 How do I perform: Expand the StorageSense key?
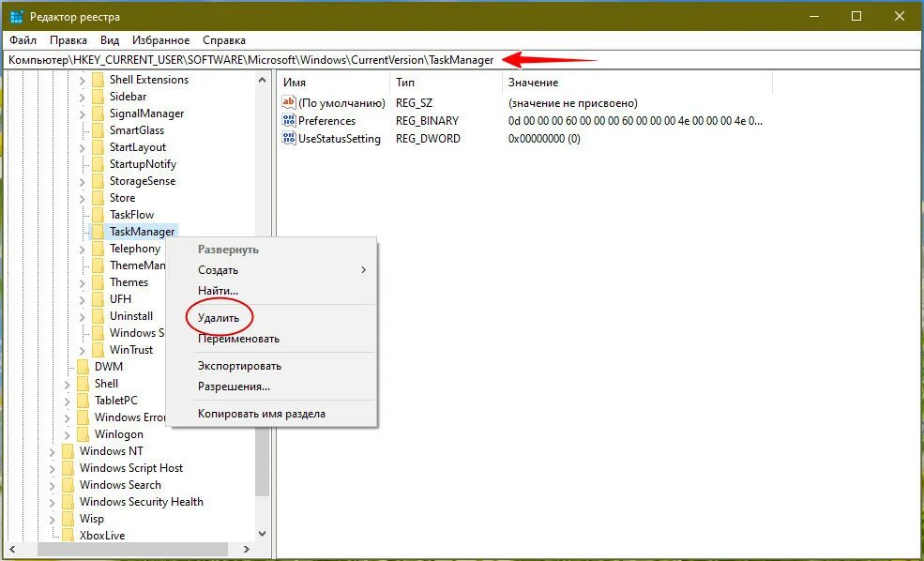(x=83, y=181)
